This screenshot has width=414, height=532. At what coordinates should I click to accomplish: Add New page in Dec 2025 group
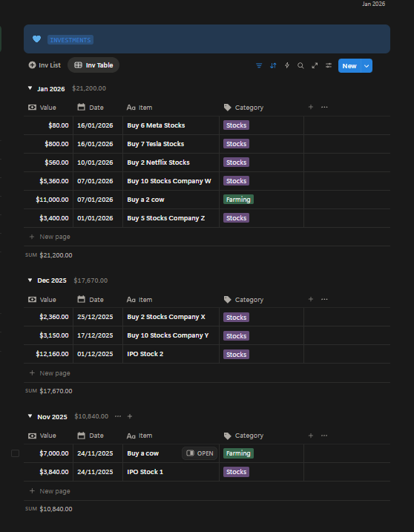click(x=50, y=373)
